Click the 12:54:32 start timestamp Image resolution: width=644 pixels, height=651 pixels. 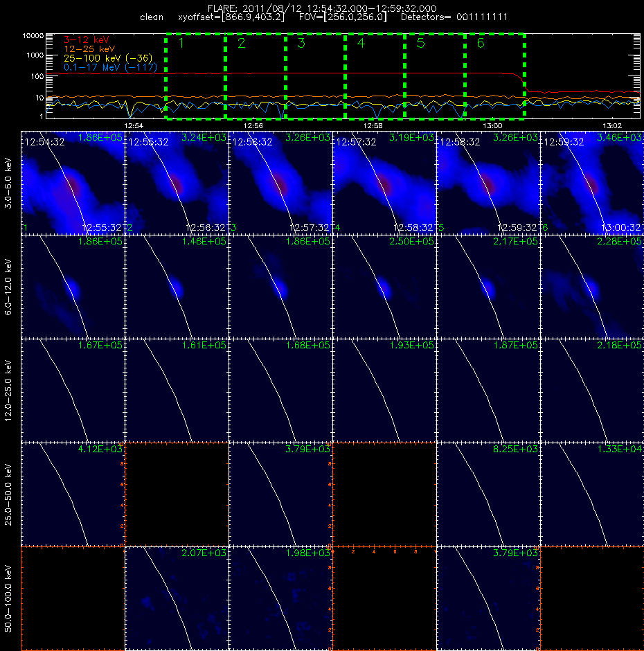click(x=44, y=143)
